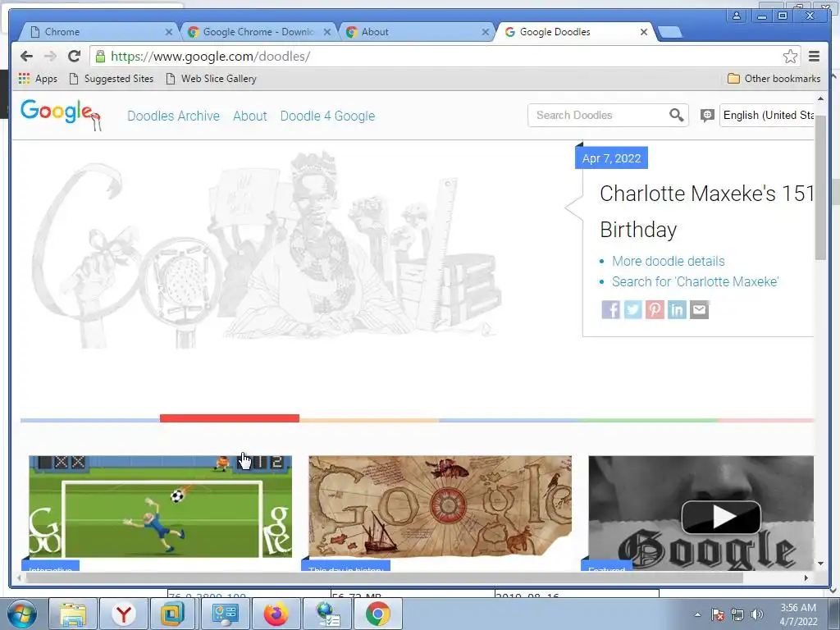Open Suggested Sites bookmark
Screen dimensions: 840x630
pos(112,79)
